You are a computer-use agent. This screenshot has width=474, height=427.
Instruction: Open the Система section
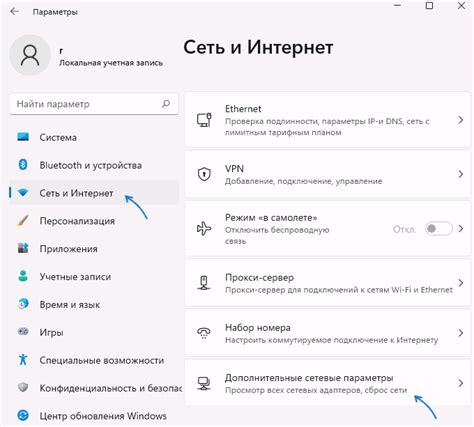tap(94, 137)
